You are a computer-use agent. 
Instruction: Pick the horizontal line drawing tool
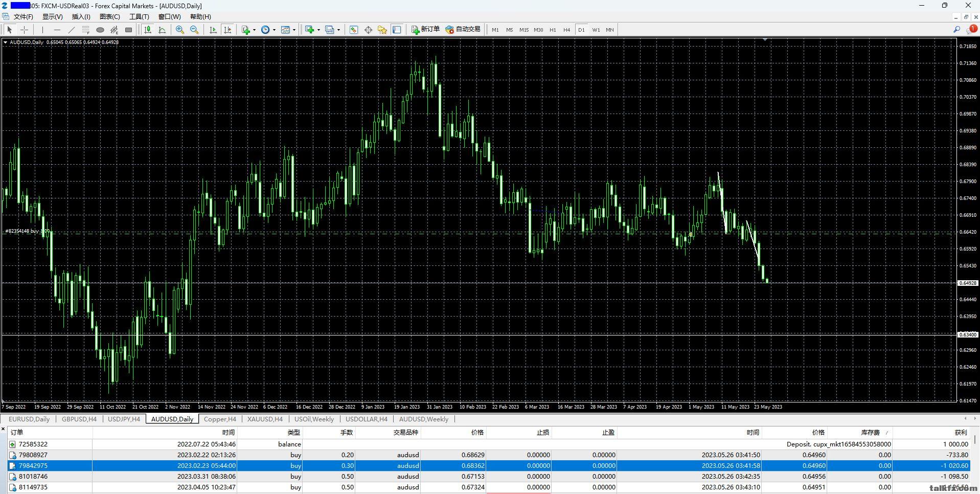(x=57, y=30)
